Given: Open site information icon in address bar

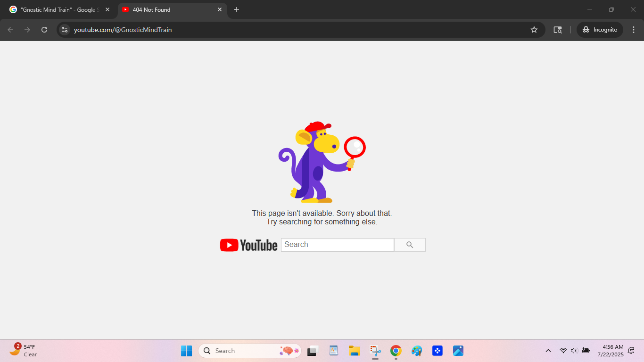Looking at the screenshot, I should click(x=65, y=30).
